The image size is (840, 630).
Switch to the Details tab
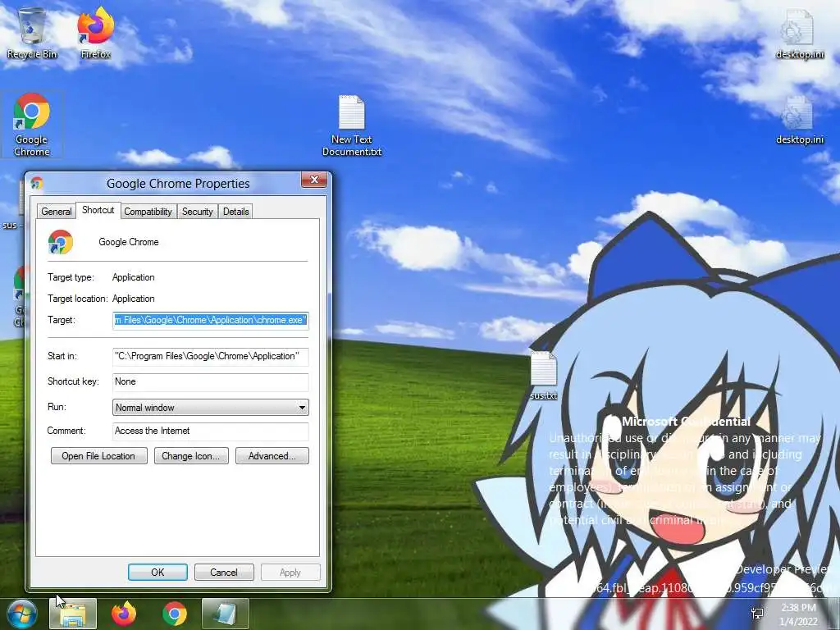pos(235,212)
